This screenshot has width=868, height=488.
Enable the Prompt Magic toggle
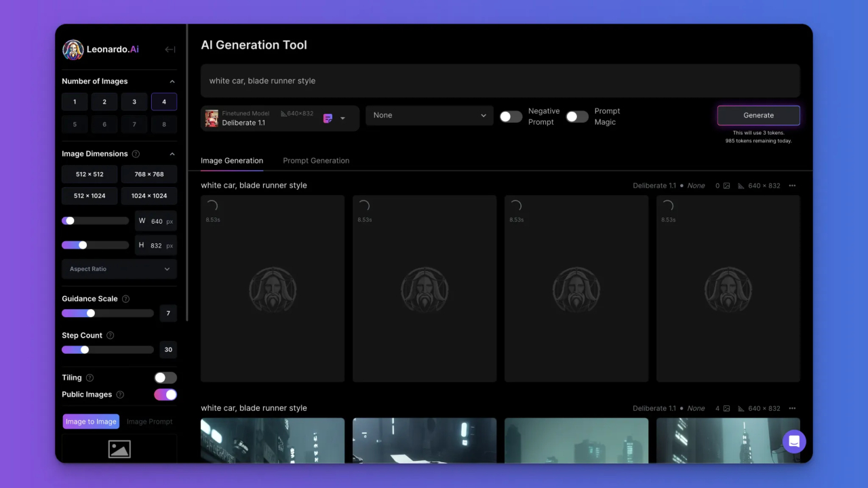tap(577, 117)
